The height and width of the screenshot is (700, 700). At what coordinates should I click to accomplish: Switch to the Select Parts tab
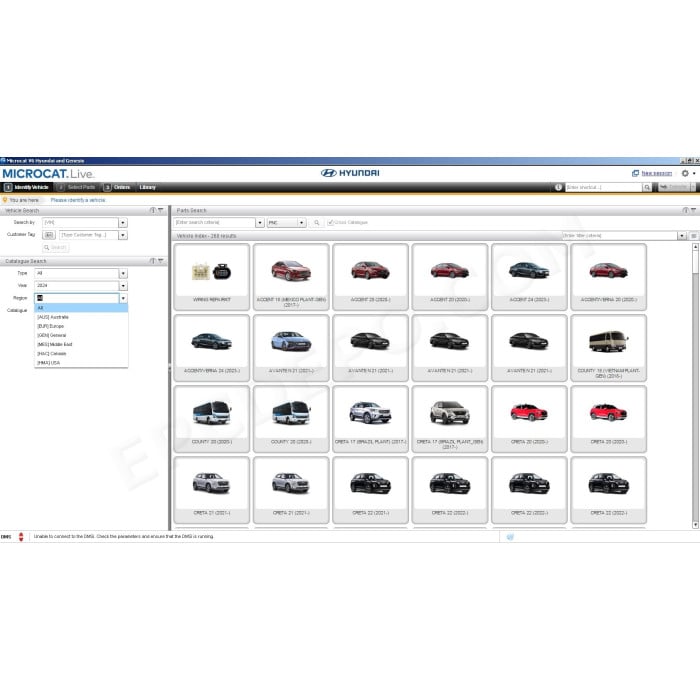pos(77,188)
